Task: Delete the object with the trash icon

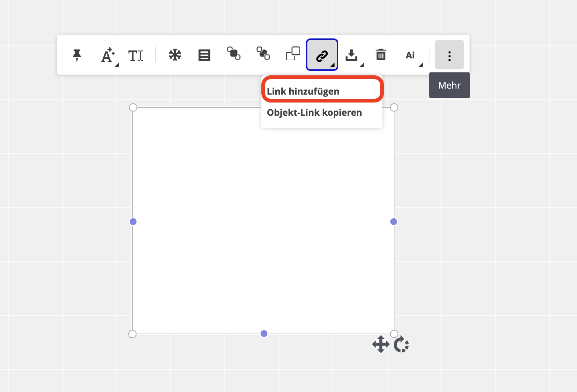Action: tap(381, 55)
